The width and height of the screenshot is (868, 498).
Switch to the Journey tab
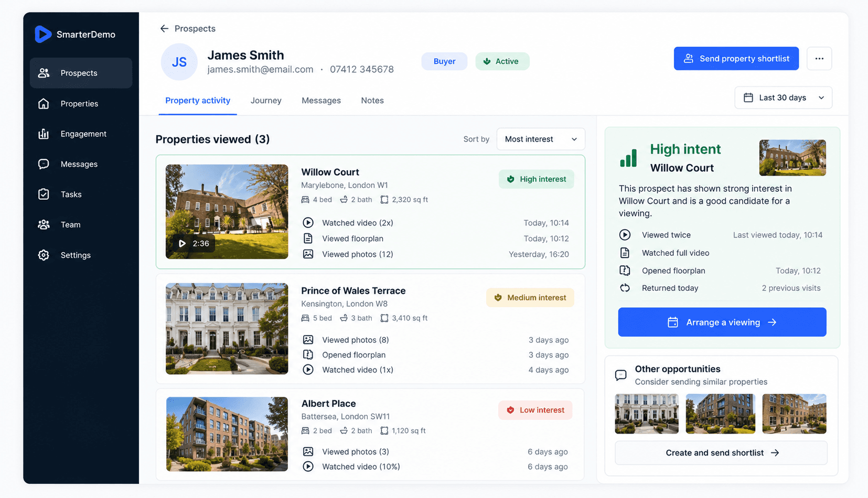[x=266, y=101]
